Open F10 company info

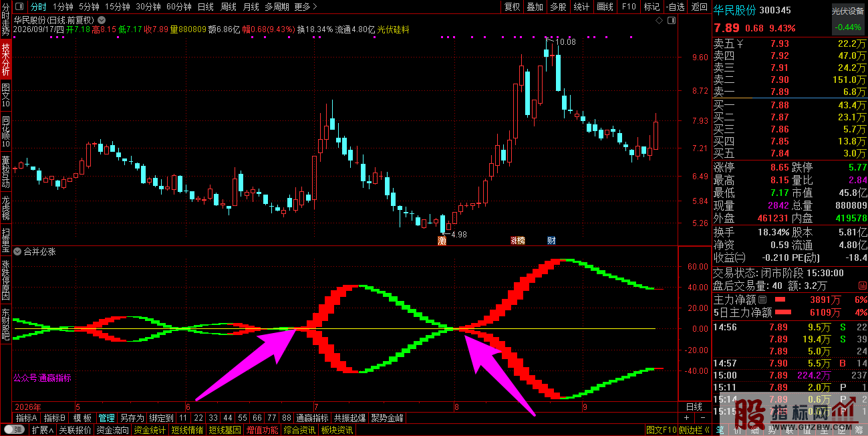click(629, 7)
